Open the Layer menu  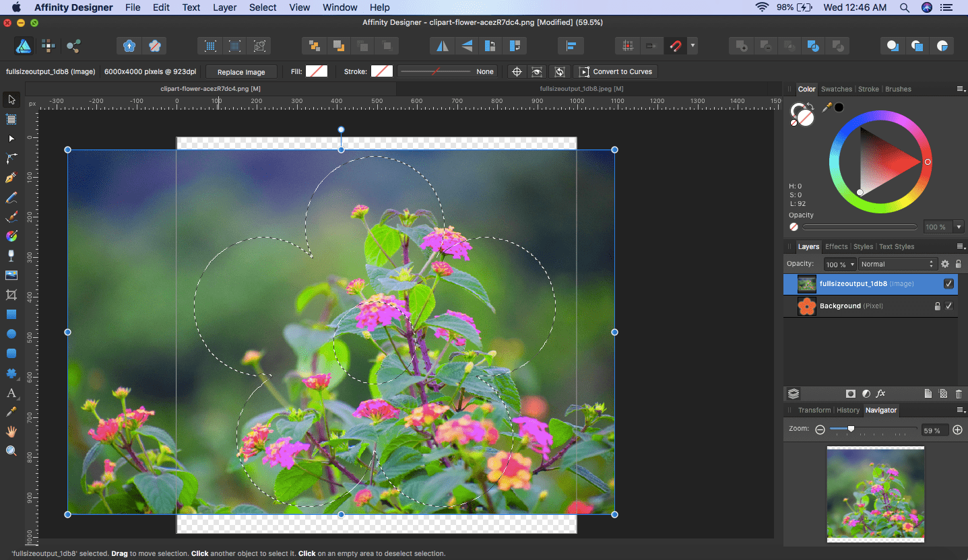(224, 7)
